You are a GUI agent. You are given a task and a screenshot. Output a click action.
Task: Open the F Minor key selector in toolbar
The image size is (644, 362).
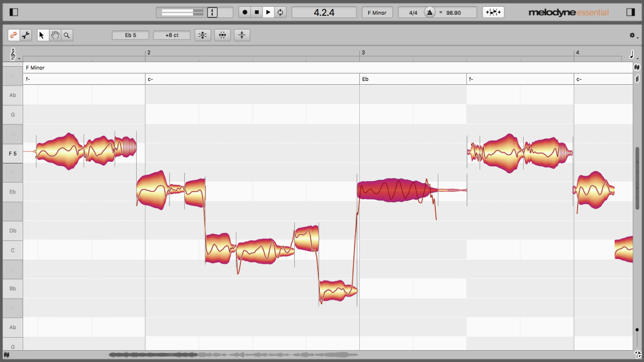click(x=377, y=13)
